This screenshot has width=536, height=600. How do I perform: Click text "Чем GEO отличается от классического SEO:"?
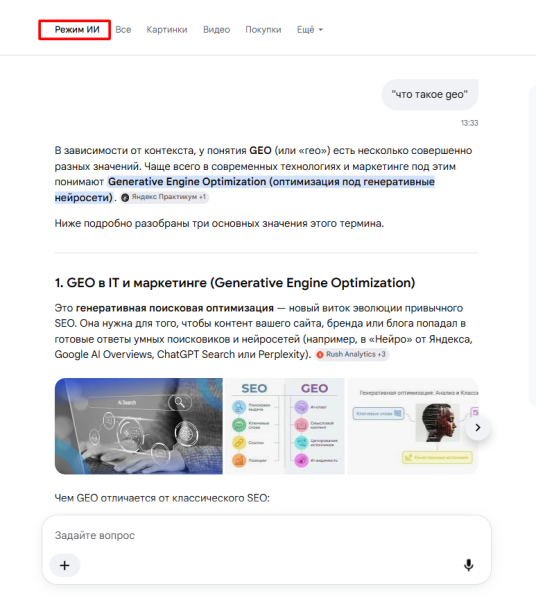point(162,498)
